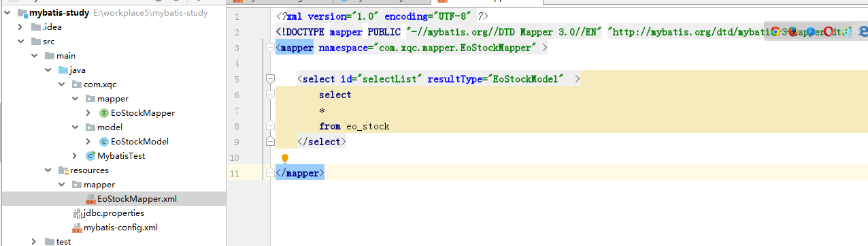Click the blue java source folder icon
This screenshot has height=246, width=868.
click(63, 70)
